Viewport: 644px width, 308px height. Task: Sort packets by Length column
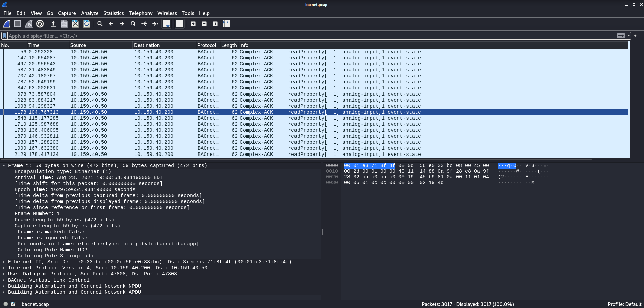229,45
